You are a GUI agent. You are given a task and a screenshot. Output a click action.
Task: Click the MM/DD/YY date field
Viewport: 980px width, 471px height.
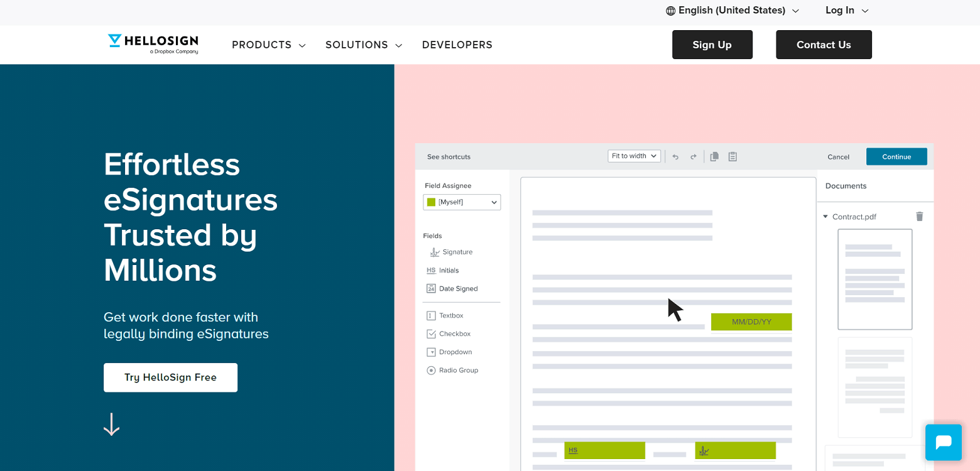tap(751, 322)
